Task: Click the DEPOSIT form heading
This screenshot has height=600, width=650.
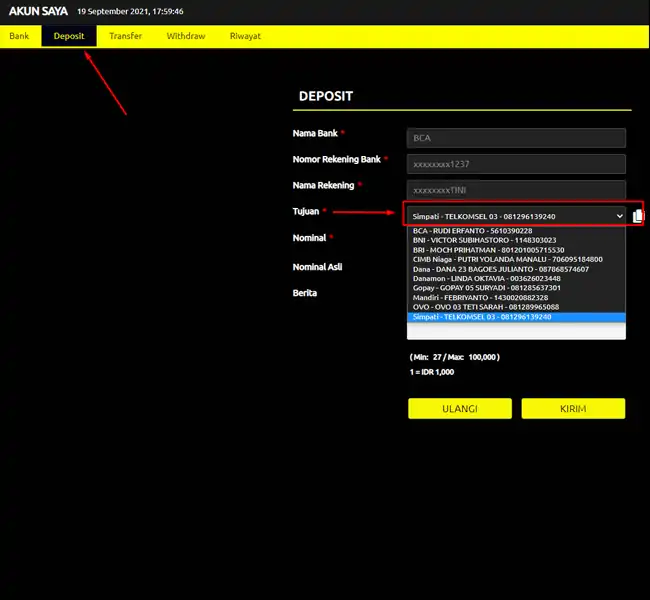Action: (326, 96)
